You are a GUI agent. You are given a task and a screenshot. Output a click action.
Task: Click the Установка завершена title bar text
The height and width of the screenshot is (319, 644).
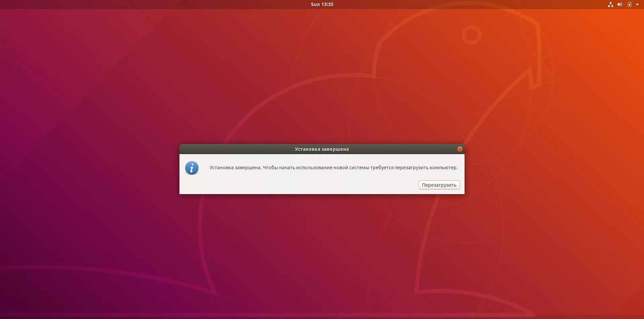pos(322,149)
